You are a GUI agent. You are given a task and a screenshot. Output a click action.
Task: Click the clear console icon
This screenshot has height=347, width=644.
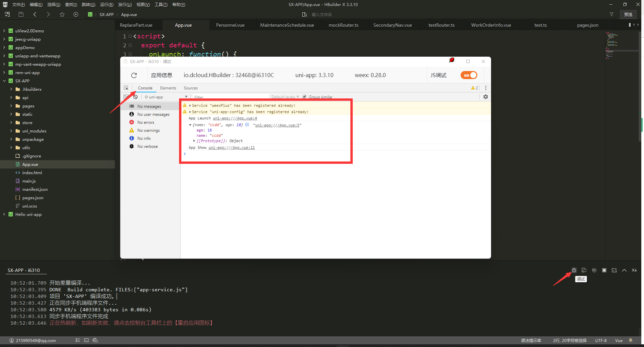[x=135, y=97]
